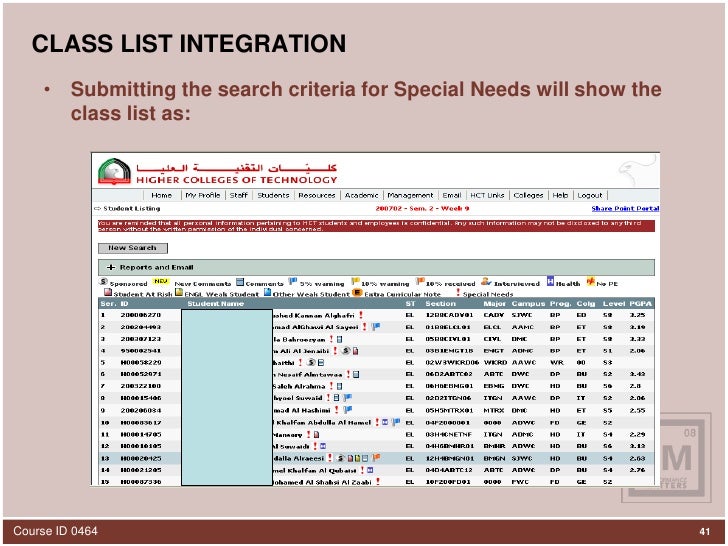Click the special needs mark beside Al Zaabi
The height and width of the screenshot is (546, 728).
pyautogui.click(x=377, y=481)
